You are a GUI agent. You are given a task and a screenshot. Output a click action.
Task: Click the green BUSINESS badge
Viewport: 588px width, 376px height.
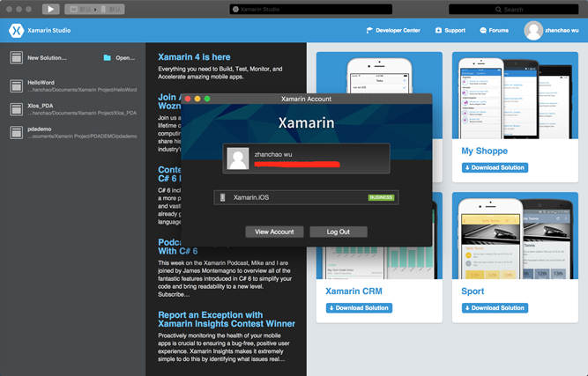pyautogui.click(x=381, y=197)
